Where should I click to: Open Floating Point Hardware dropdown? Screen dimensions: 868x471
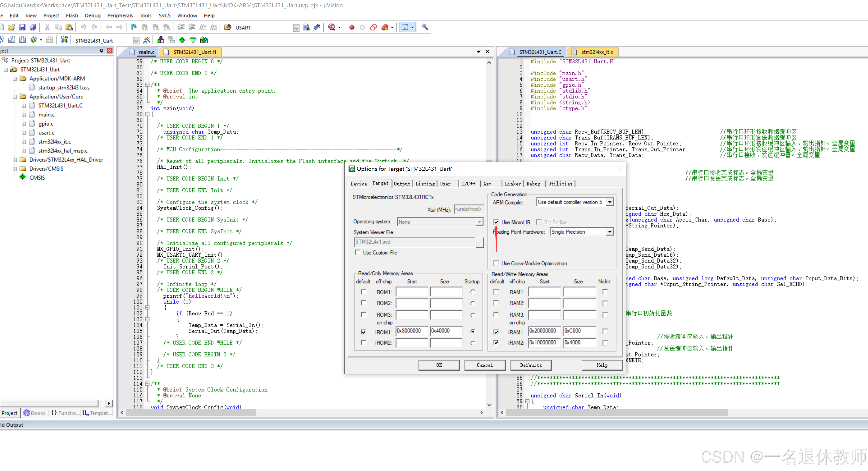610,232
